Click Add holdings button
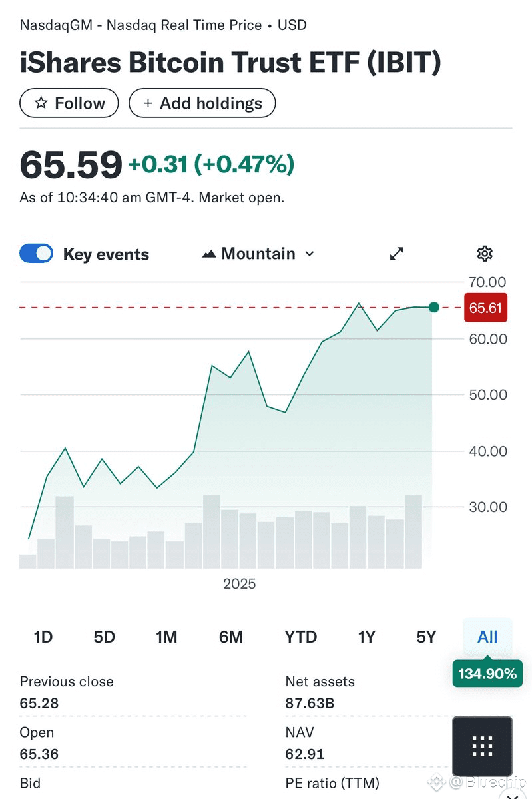532x799 pixels. pos(202,103)
